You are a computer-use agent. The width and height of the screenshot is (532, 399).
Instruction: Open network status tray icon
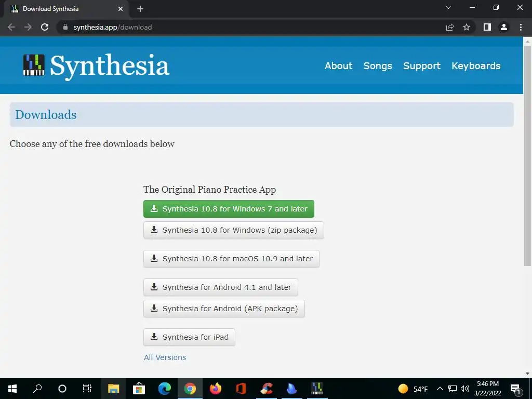tap(453, 389)
